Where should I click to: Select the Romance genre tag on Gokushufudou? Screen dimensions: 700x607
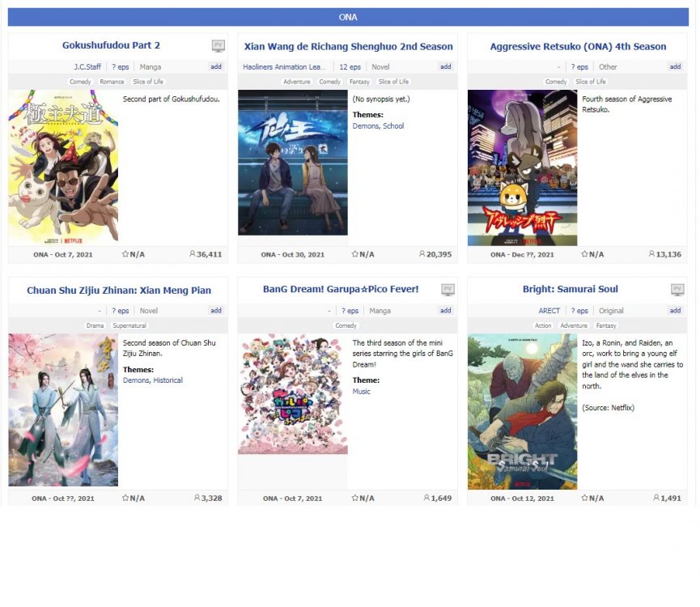[112, 82]
